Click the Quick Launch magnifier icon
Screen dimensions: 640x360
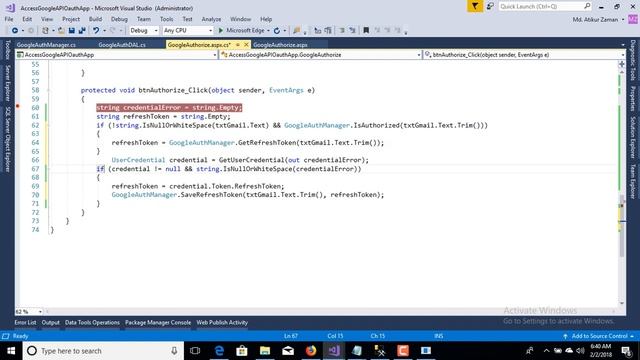587,6
